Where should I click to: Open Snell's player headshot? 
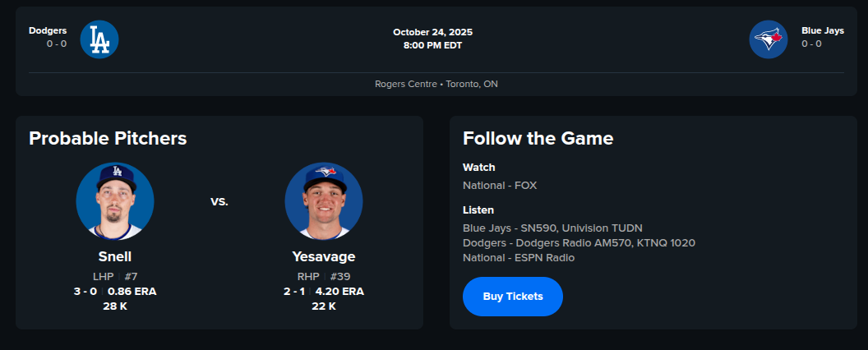[115, 201]
